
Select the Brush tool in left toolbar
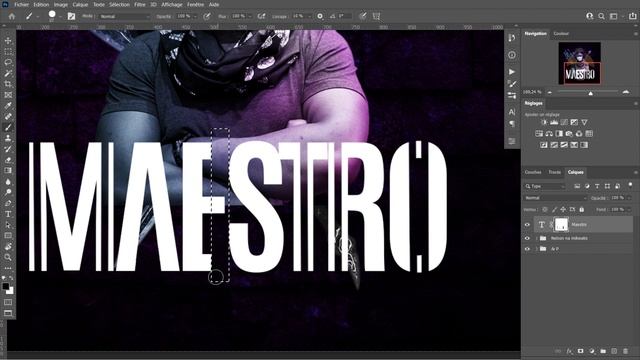click(8, 127)
